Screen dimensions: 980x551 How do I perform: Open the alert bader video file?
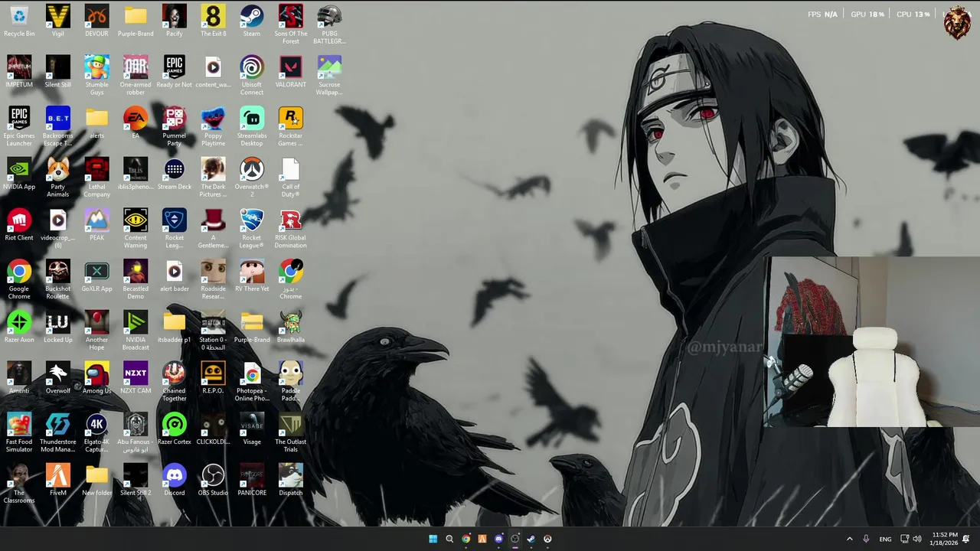pos(175,276)
